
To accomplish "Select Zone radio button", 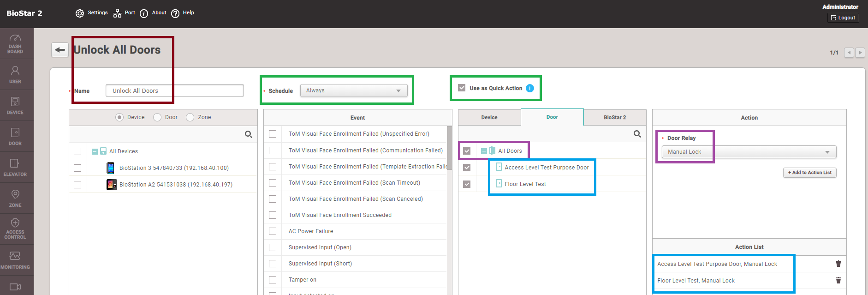I will click(190, 117).
